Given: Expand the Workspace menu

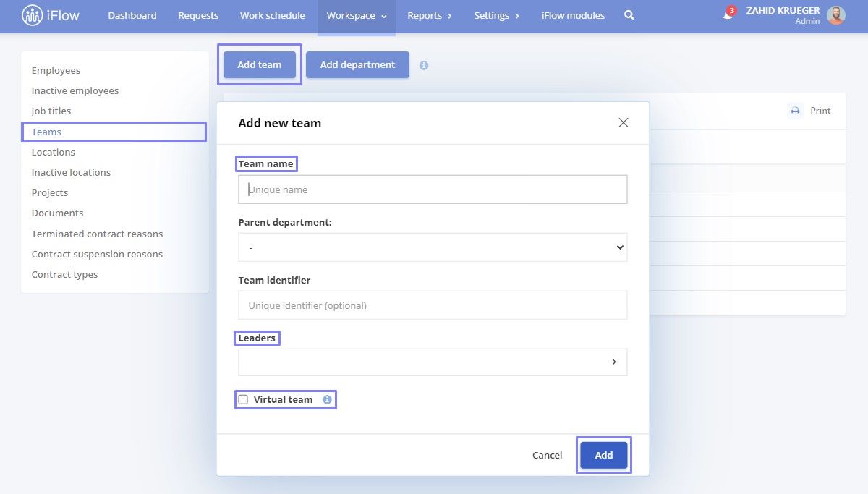Looking at the screenshot, I should tap(357, 16).
